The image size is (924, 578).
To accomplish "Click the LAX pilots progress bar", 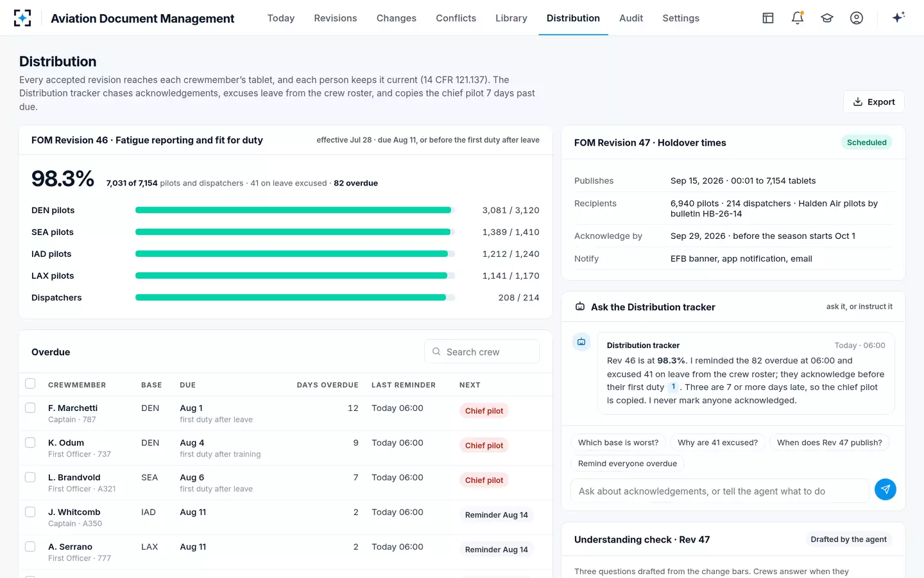I will 295,276.
